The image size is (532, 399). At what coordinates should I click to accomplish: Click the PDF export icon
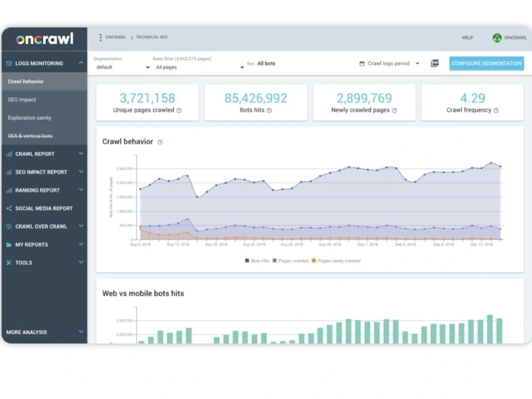[435, 63]
